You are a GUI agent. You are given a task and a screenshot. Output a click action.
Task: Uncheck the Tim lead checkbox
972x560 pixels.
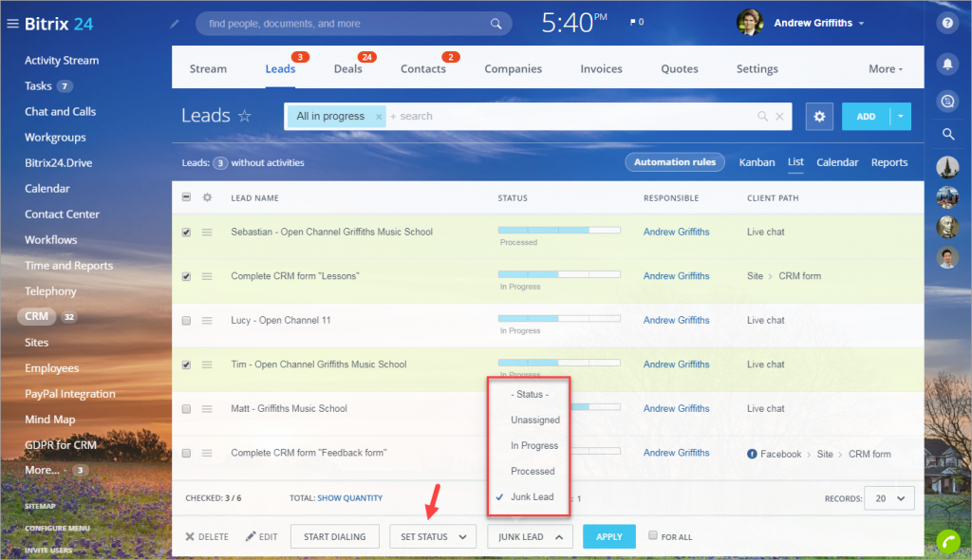(x=186, y=364)
